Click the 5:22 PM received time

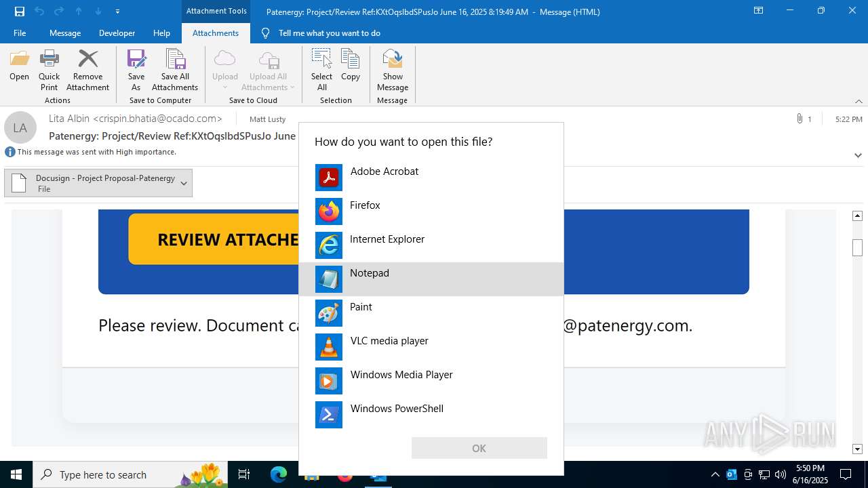[849, 119]
